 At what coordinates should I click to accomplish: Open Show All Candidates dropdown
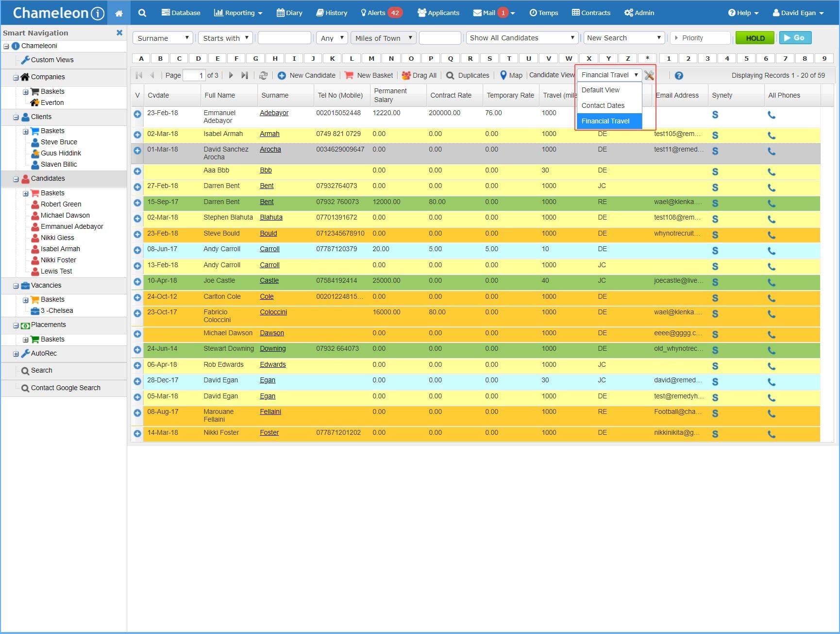click(522, 38)
